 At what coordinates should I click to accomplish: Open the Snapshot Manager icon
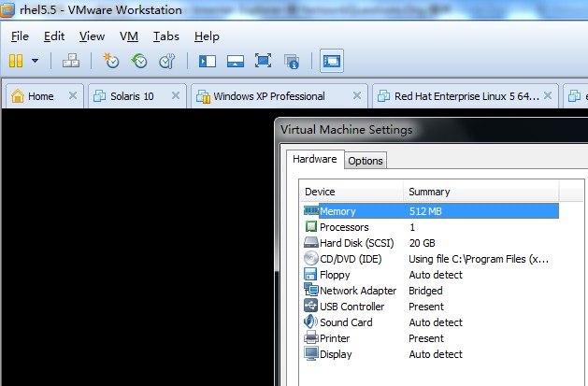167,61
